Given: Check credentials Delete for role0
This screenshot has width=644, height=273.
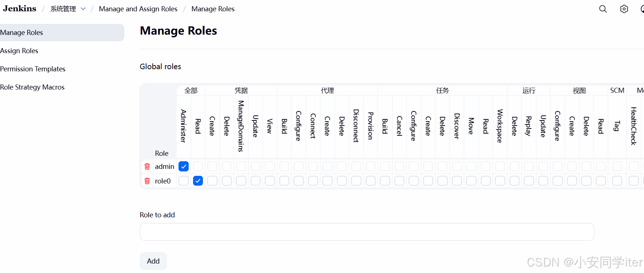Looking at the screenshot, I should (x=227, y=181).
